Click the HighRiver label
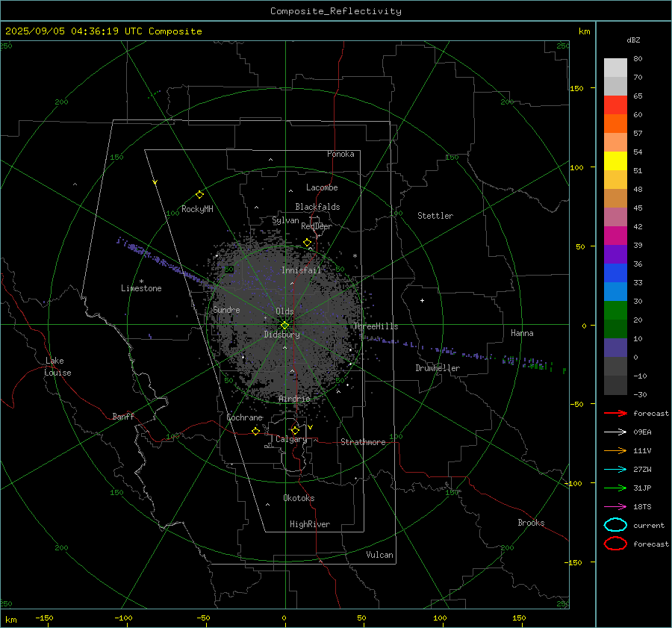Viewport: 672px width, 628px height. [x=310, y=524]
